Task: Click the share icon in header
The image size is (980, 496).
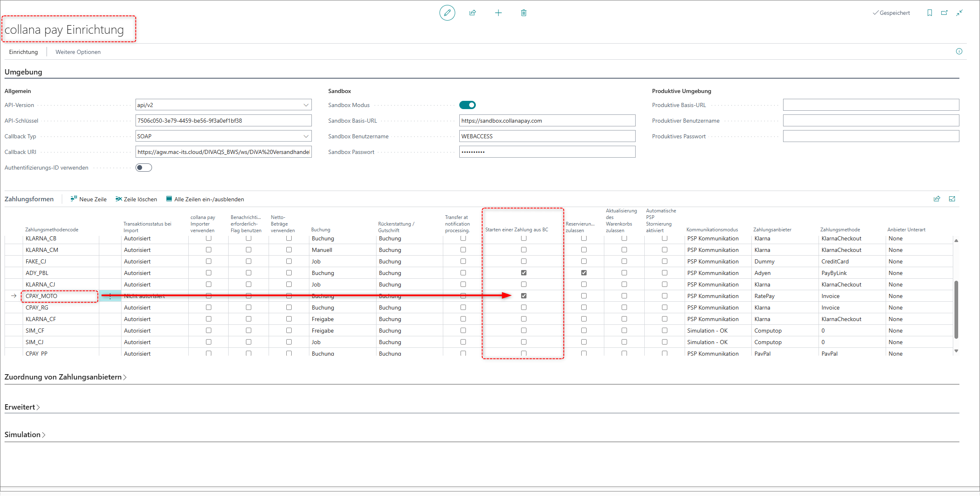Action: pyautogui.click(x=472, y=13)
